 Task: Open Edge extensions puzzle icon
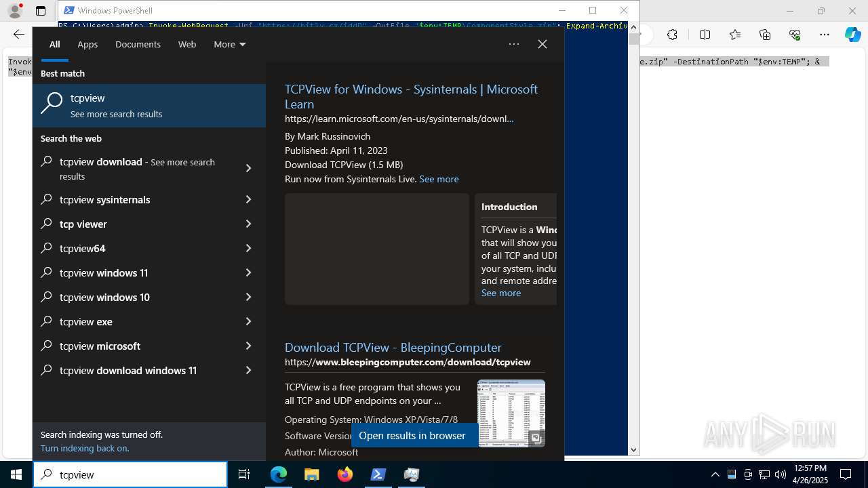point(672,35)
